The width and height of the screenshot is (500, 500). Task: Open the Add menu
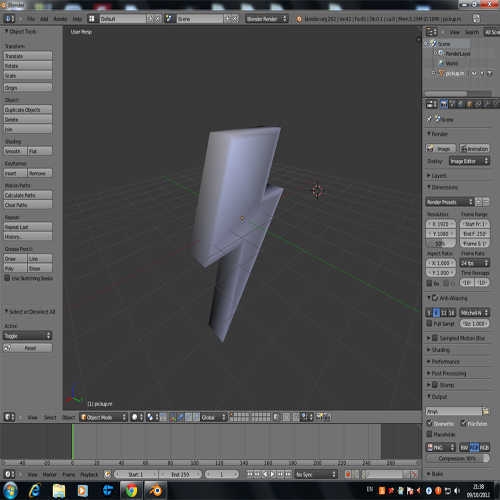tap(44, 19)
